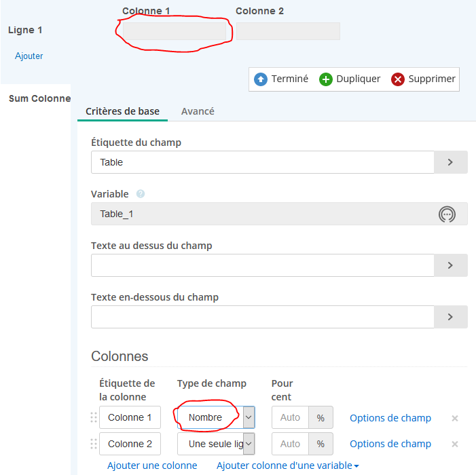Focus the Étiquette du champ input containing Table
The height and width of the screenshot is (475, 476).
[x=263, y=162]
